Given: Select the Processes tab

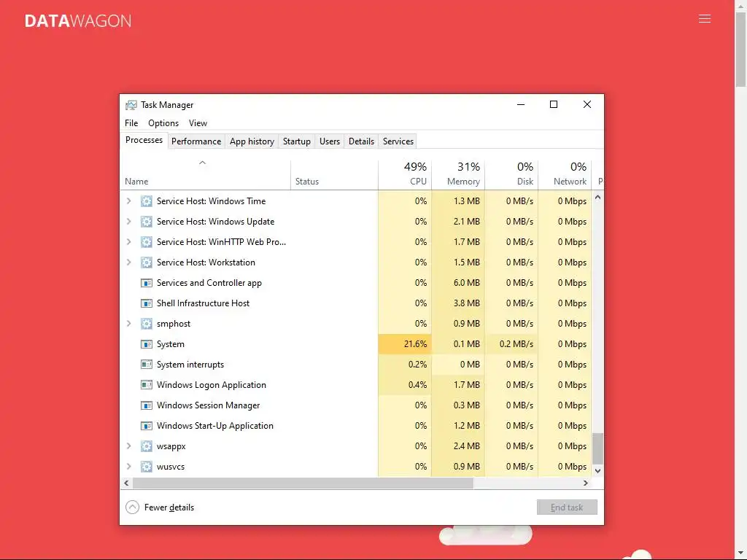Looking at the screenshot, I should (x=144, y=140).
